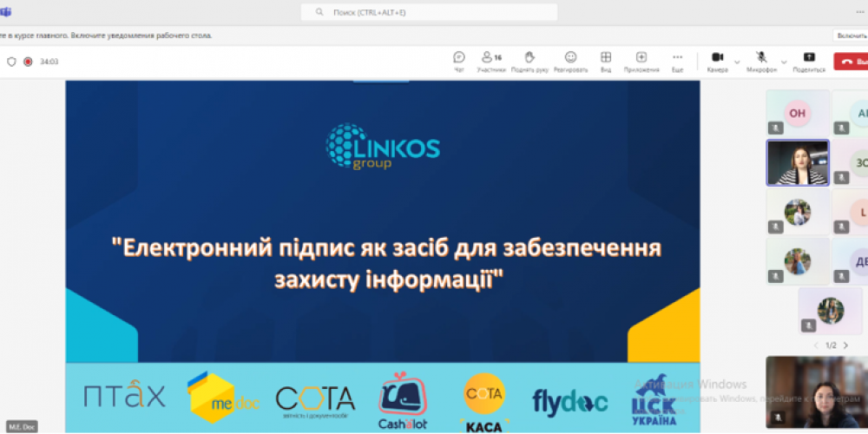This screenshot has width=868, height=434.
Task: Go to next page of participants
Action: tap(845, 345)
